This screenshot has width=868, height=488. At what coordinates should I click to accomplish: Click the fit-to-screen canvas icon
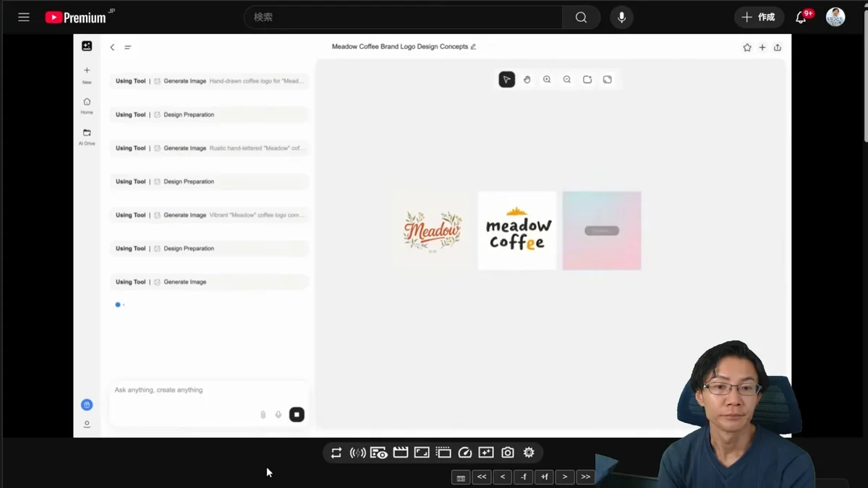coord(587,80)
